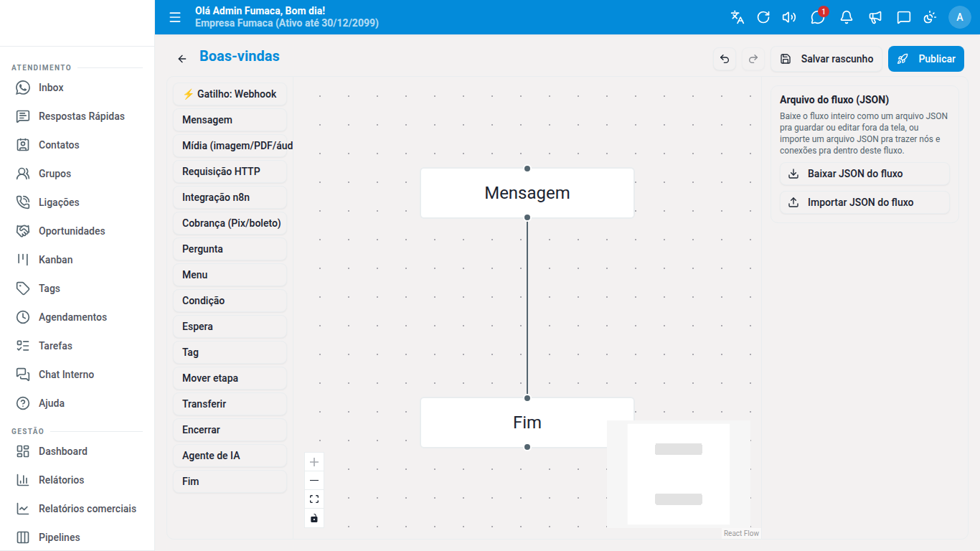This screenshot has width=980, height=551.
Task: Open Agendamentos in the sidebar
Action: pos(77,317)
